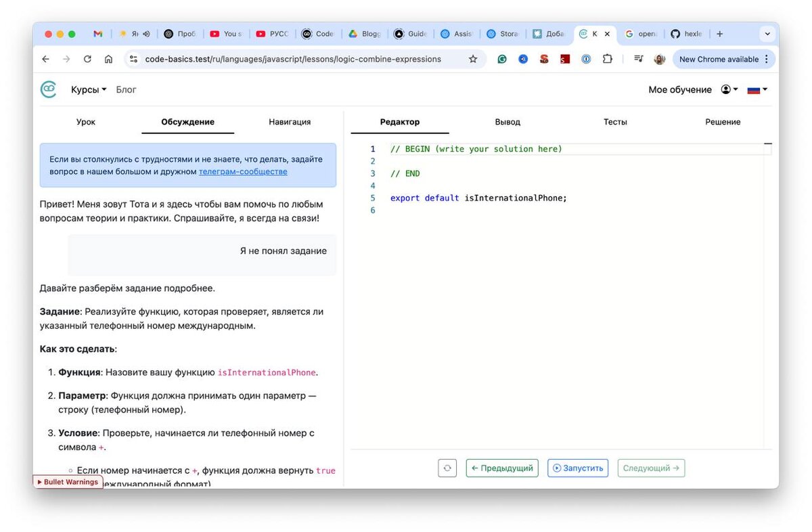Go forward in browser history
The height and width of the screenshot is (532, 812).
[66, 59]
